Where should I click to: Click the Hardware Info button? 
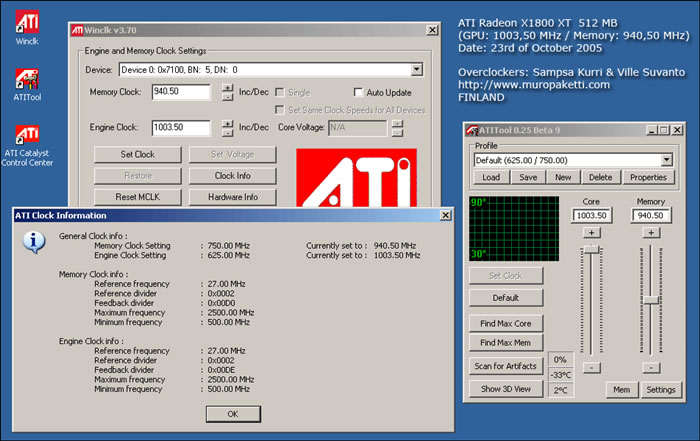(233, 197)
